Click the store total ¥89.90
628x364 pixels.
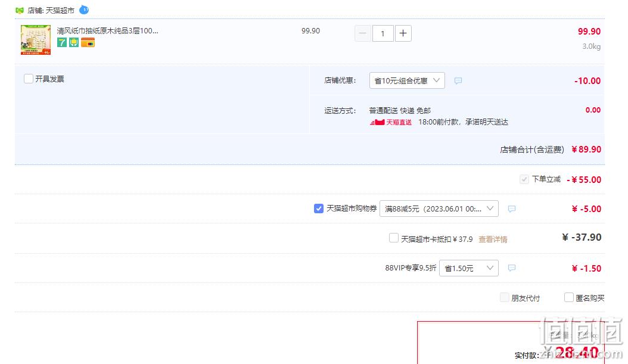(x=586, y=150)
